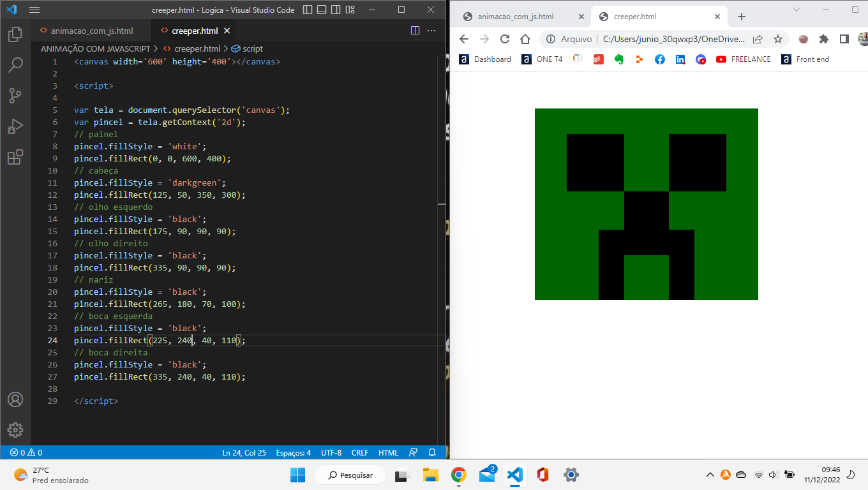Viewport: 868px width, 490px height.
Task: Change encoding via UTF-8 status item
Action: [331, 452]
